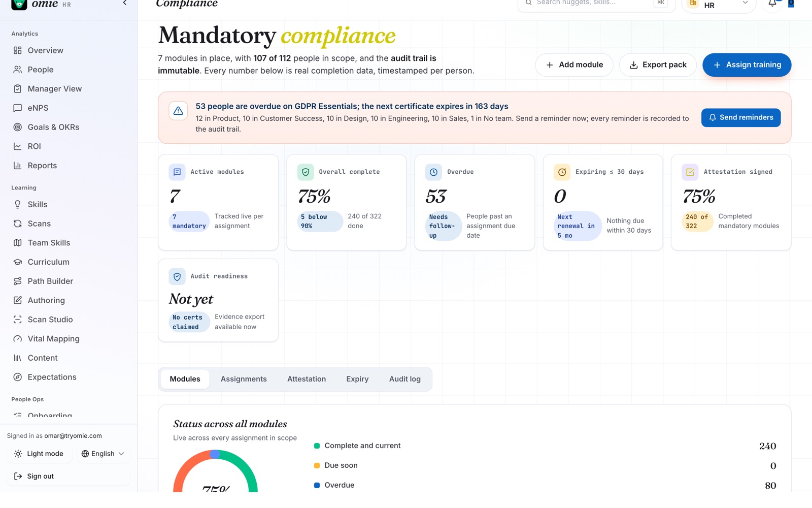The image size is (812, 508).
Task: Click the 'Next renewal in 5 mo' badge
Action: pyautogui.click(x=578, y=226)
